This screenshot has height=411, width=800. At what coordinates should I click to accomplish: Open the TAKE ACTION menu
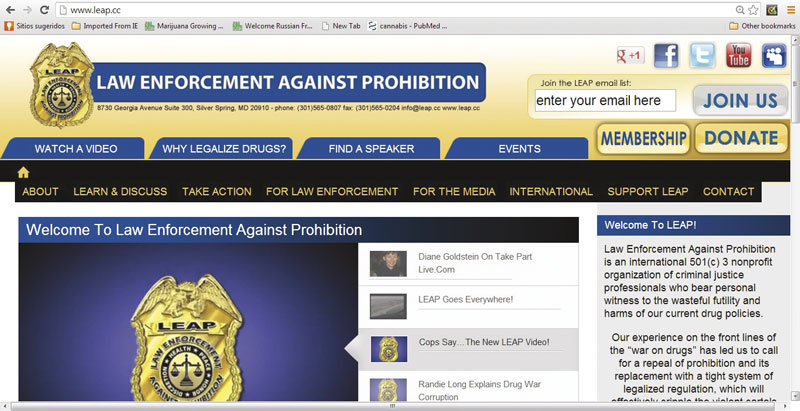click(217, 192)
